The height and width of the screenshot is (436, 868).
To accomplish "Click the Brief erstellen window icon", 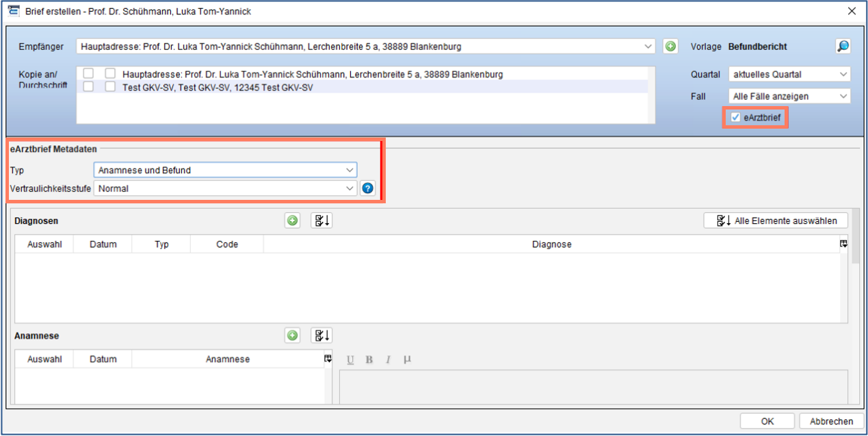I will (13, 11).
